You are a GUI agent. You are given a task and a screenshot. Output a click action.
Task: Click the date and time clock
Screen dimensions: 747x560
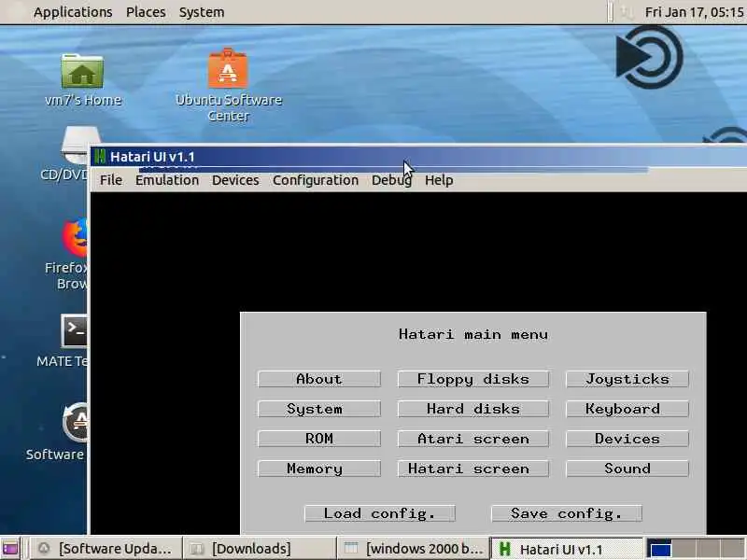coord(694,12)
